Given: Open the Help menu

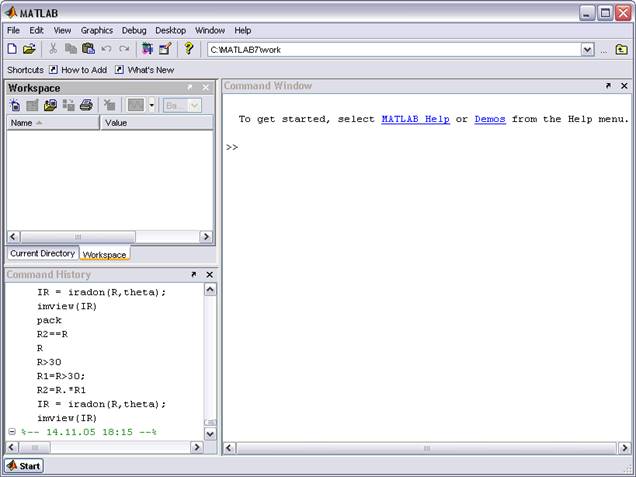Looking at the screenshot, I should point(243,30).
